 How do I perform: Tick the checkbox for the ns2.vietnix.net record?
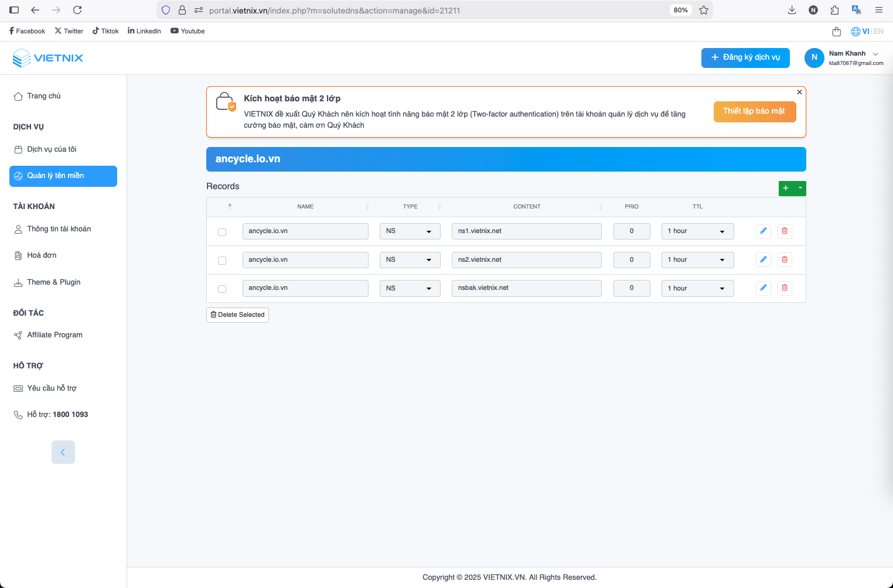click(x=222, y=261)
